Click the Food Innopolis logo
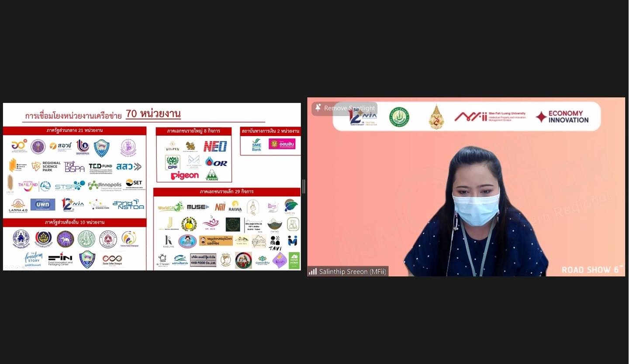The height and width of the screenshot is (364, 629). (x=104, y=185)
